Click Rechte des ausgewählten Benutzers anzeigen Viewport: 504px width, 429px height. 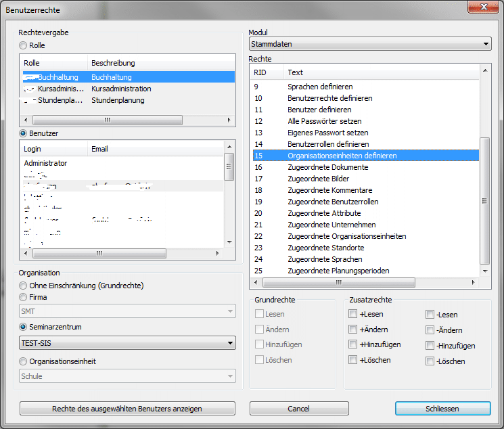[x=127, y=409]
